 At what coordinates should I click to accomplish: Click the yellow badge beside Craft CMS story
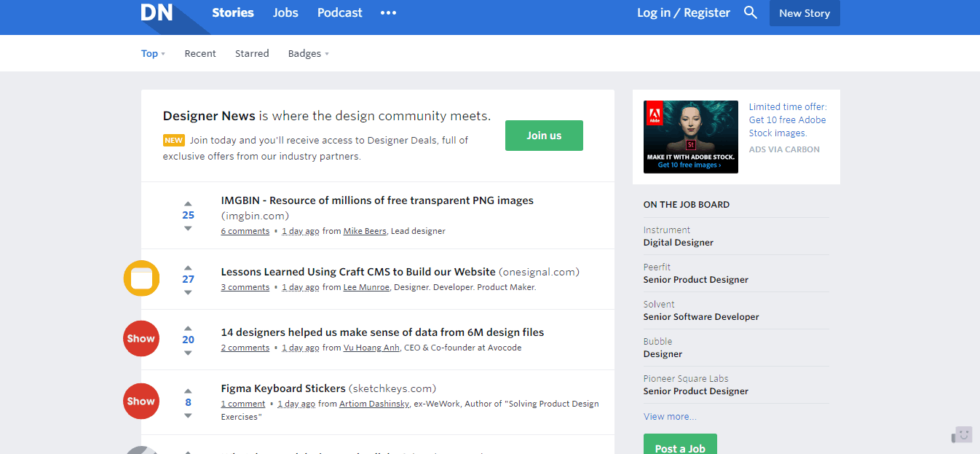pyautogui.click(x=141, y=278)
